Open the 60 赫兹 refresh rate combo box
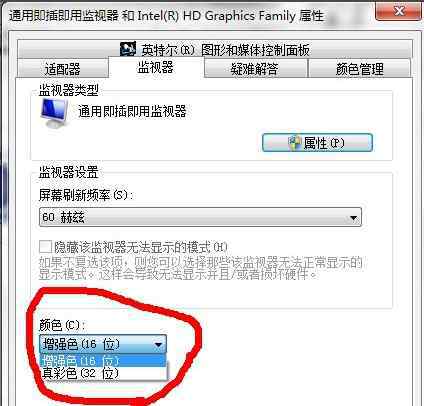The image size is (424, 406). [200, 217]
